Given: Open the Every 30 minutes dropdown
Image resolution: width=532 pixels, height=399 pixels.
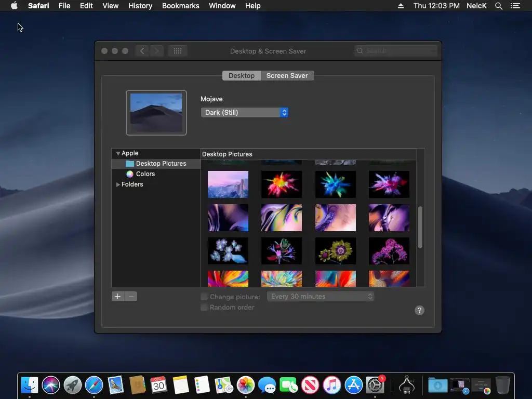Looking at the screenshot, I should coord(320,297).
